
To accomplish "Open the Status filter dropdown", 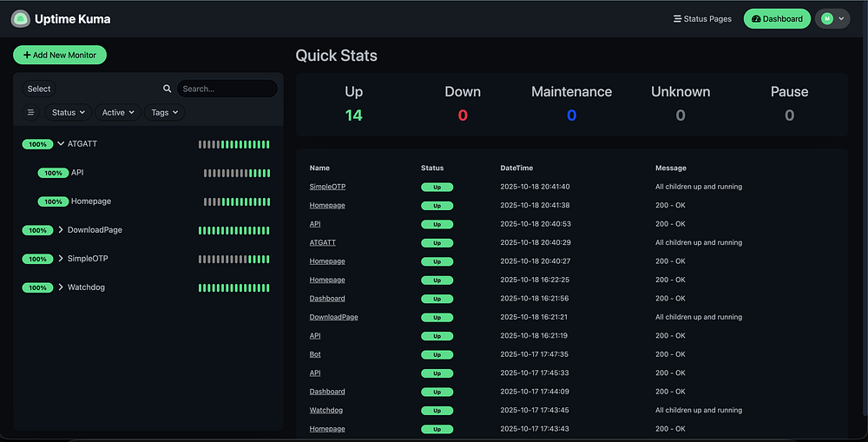I will point(69,113).
